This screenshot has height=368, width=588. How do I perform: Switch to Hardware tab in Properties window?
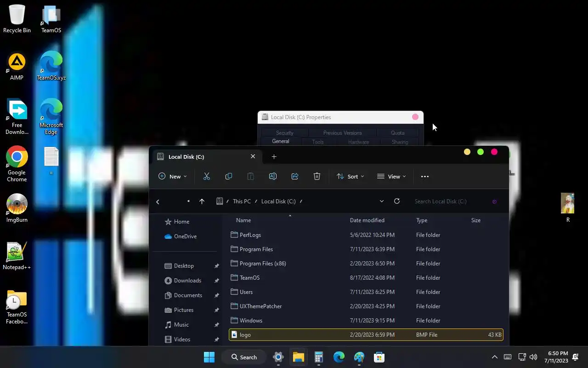tap(358, 142)
